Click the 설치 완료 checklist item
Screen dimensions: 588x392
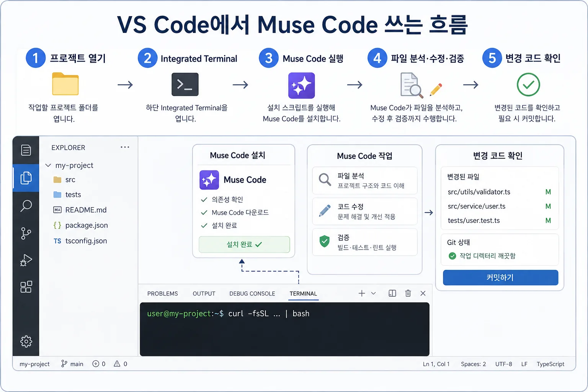[219, 225]
